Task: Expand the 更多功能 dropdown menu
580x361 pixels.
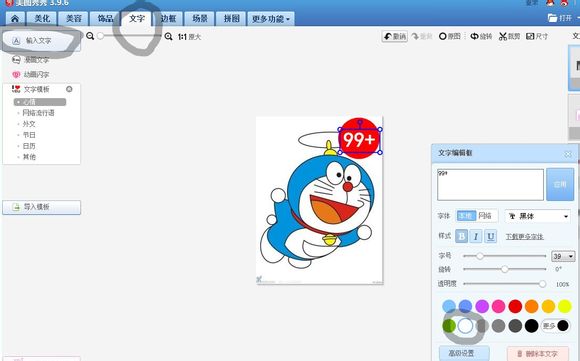Action: (x=271, y=18)
